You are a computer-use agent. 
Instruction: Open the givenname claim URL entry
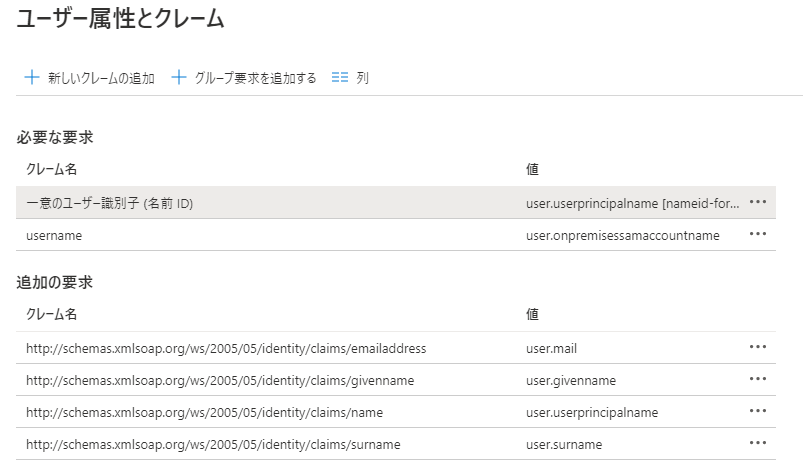(220, 380)
